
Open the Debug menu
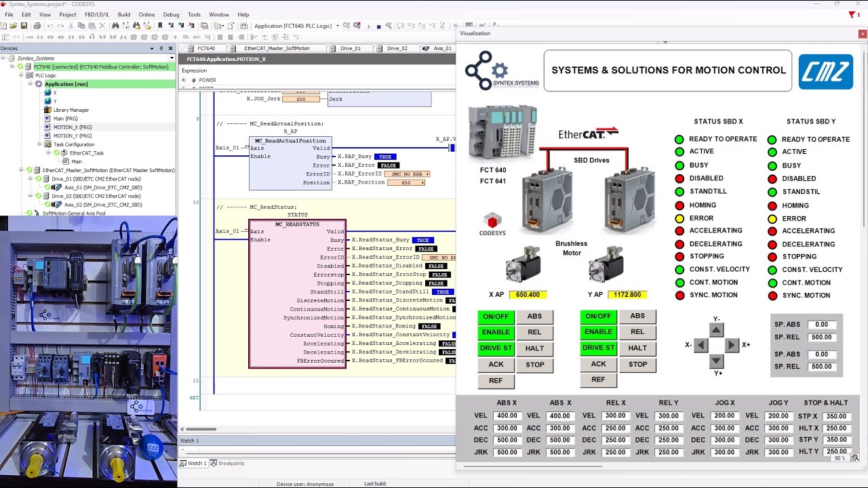coord(172,14)
